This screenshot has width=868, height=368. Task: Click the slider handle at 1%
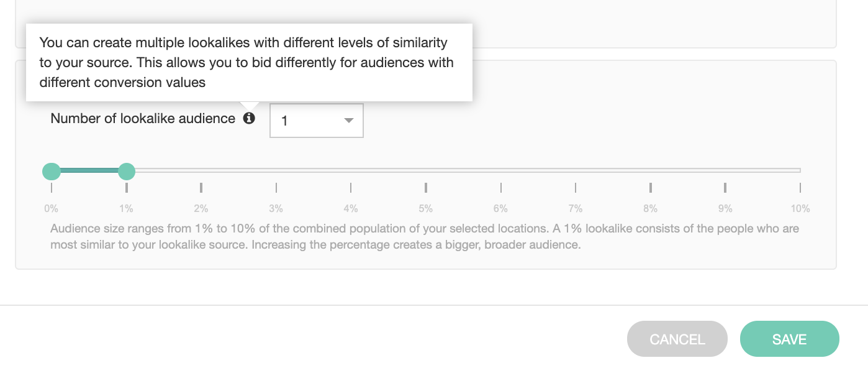(x=127, y=171)
